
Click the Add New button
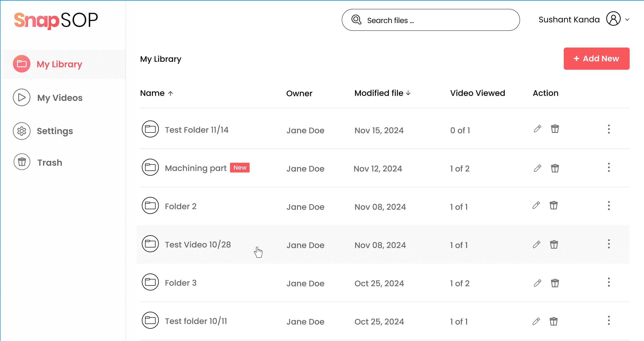click(x=596, y=59)
